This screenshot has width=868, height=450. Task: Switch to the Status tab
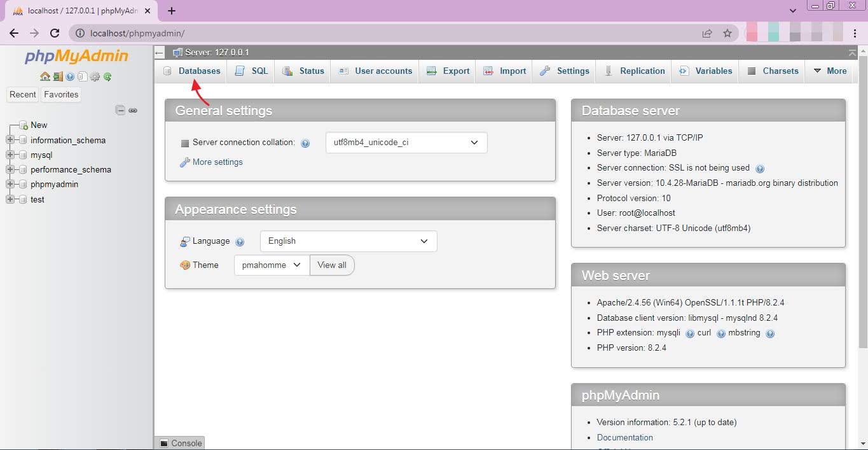tap(303, 71)
